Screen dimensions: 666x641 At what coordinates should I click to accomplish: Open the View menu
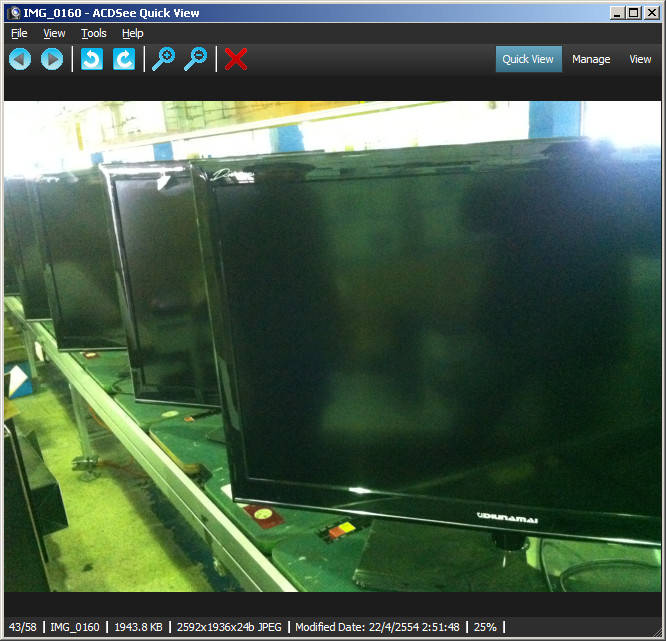click(x=54, y=33)
